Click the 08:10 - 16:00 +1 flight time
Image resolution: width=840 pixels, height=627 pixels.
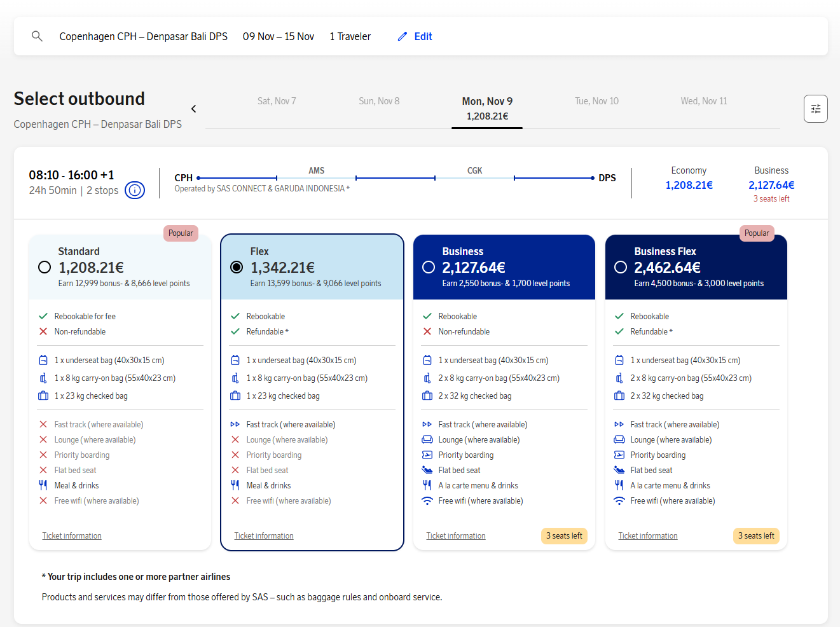[71, 175]
